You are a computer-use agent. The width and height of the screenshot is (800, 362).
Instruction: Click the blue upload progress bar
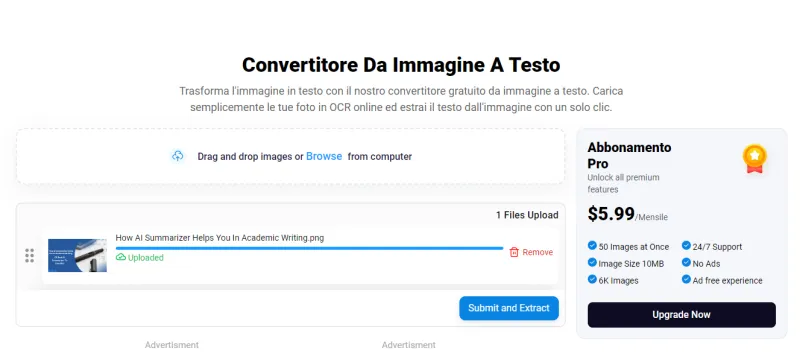click(x=309, y=248)
